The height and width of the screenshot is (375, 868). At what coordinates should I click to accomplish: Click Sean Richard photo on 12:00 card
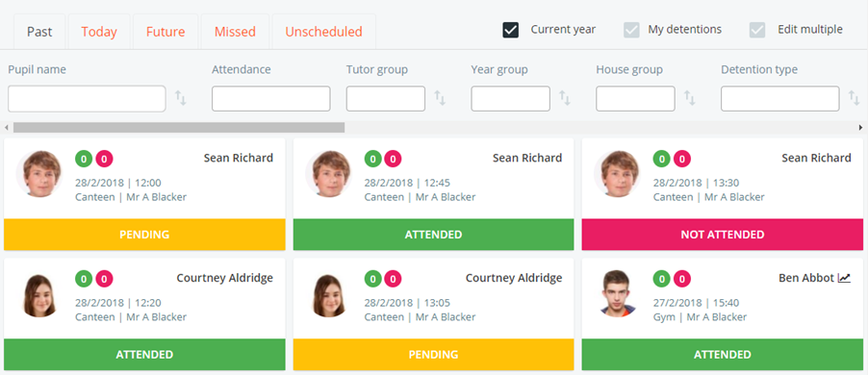pos(39,173)
